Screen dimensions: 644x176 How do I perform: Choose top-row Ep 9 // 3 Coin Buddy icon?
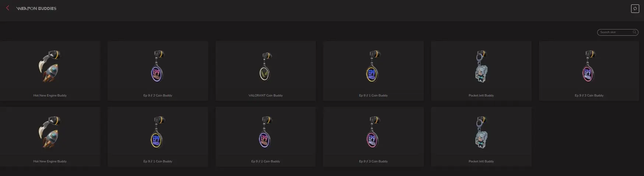click(x=589, y=67)
